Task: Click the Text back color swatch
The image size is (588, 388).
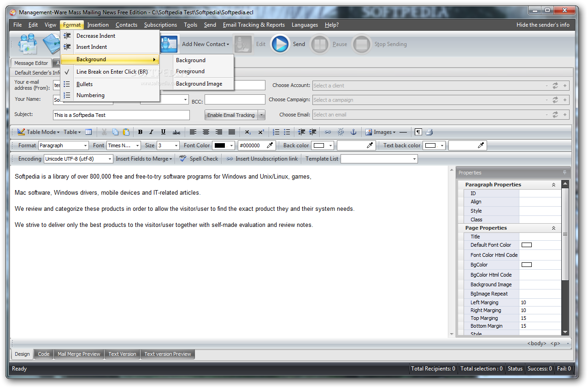Action: (430, 145)
